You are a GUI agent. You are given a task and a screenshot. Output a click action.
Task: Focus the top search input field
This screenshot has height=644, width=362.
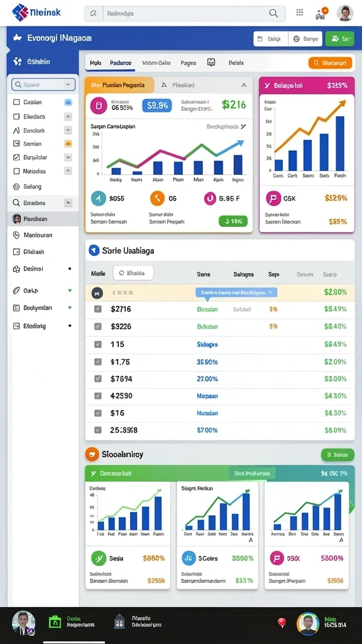pyautogui.click(x=185, y=13)
